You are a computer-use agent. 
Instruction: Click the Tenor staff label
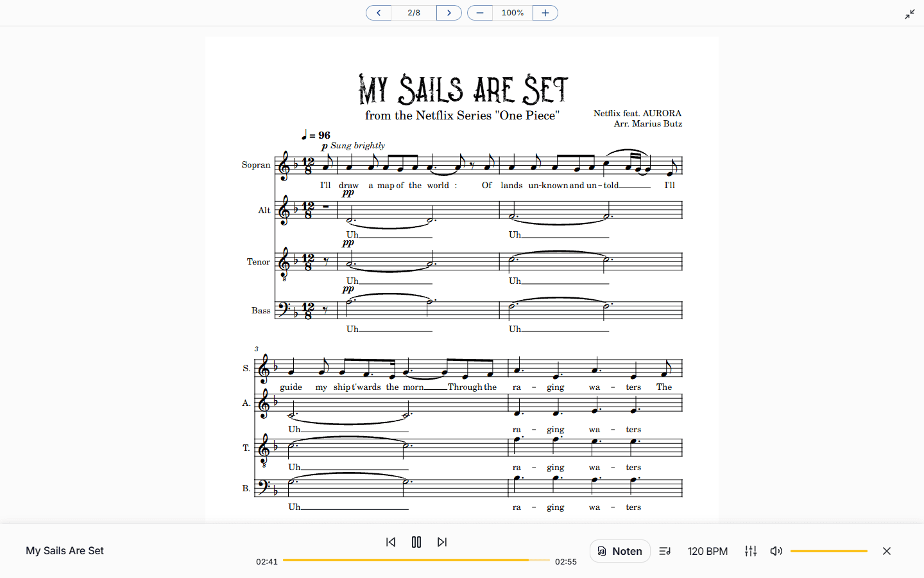(x=259, y=262)
